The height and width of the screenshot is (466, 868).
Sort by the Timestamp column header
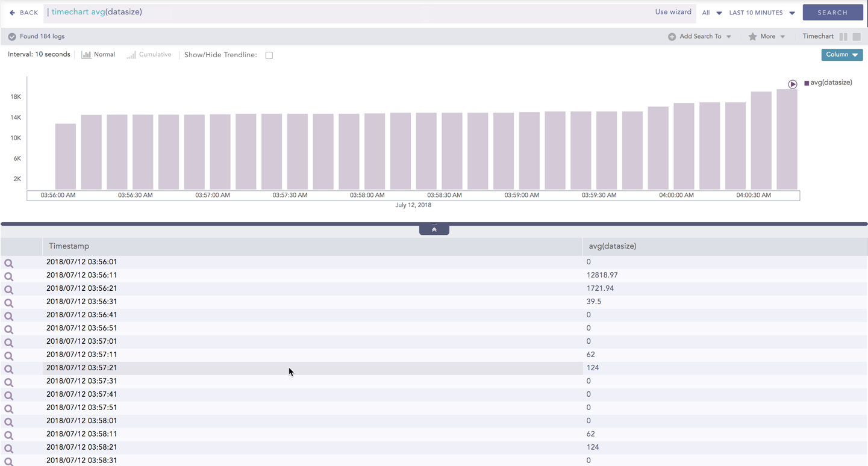69,246
